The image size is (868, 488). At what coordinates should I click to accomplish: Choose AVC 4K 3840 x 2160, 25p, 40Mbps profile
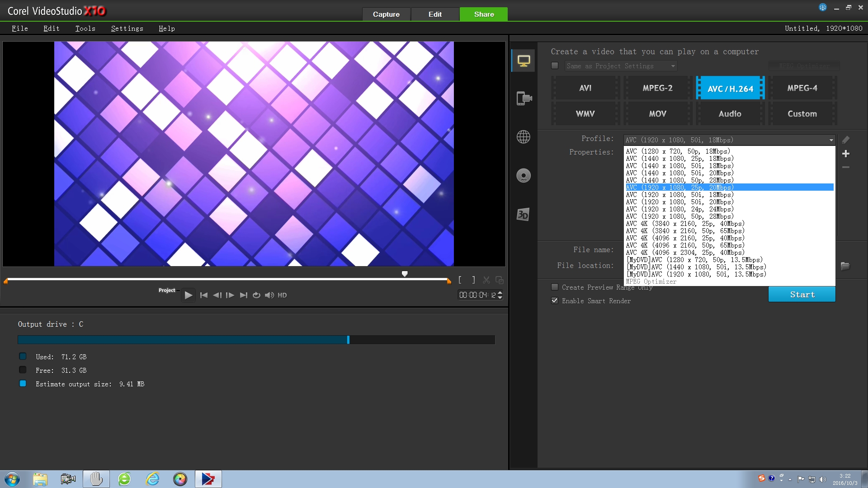pos(730,224)
